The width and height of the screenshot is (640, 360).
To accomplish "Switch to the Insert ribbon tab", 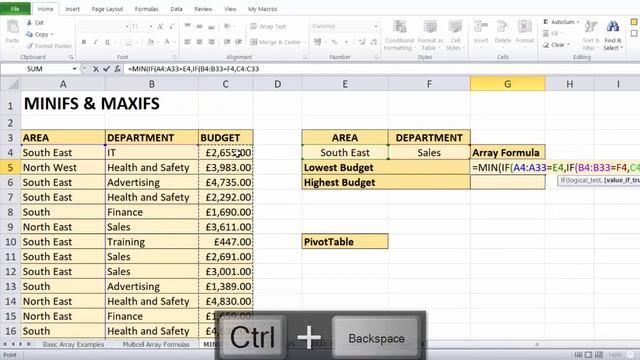I will (x=73, y=9).
